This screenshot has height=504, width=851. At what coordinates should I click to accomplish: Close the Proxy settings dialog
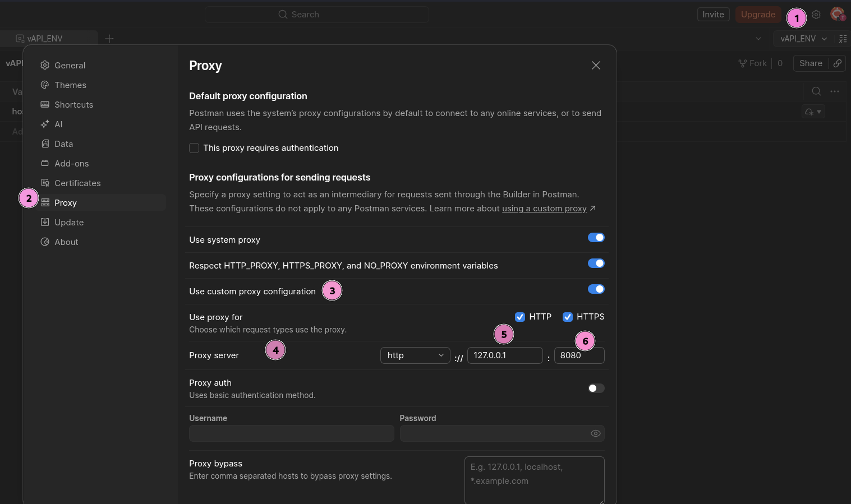(x=596, y=66)
